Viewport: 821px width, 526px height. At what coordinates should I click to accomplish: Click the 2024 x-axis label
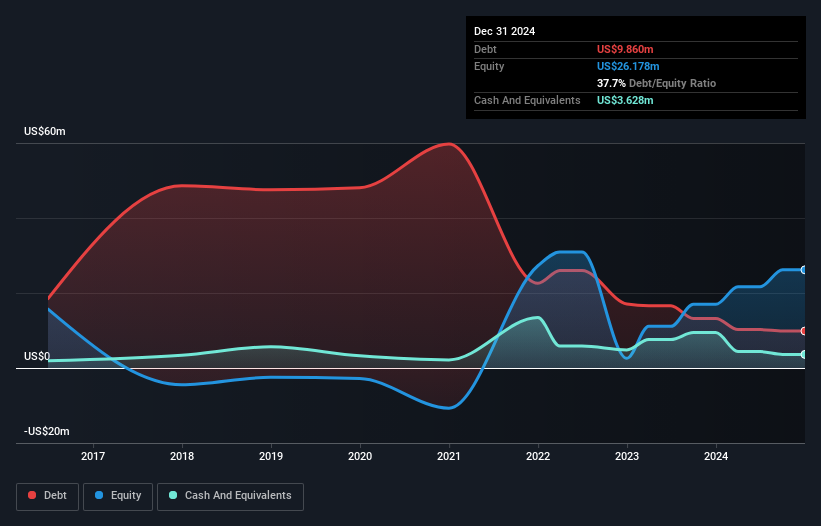click(716, 456)
